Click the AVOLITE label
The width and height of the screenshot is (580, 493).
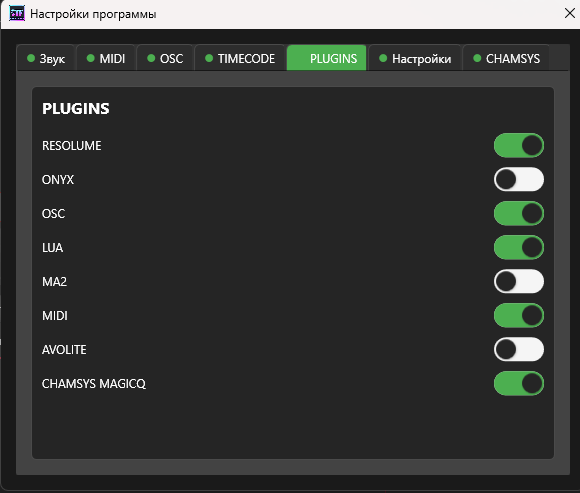[x=64, y=350]
